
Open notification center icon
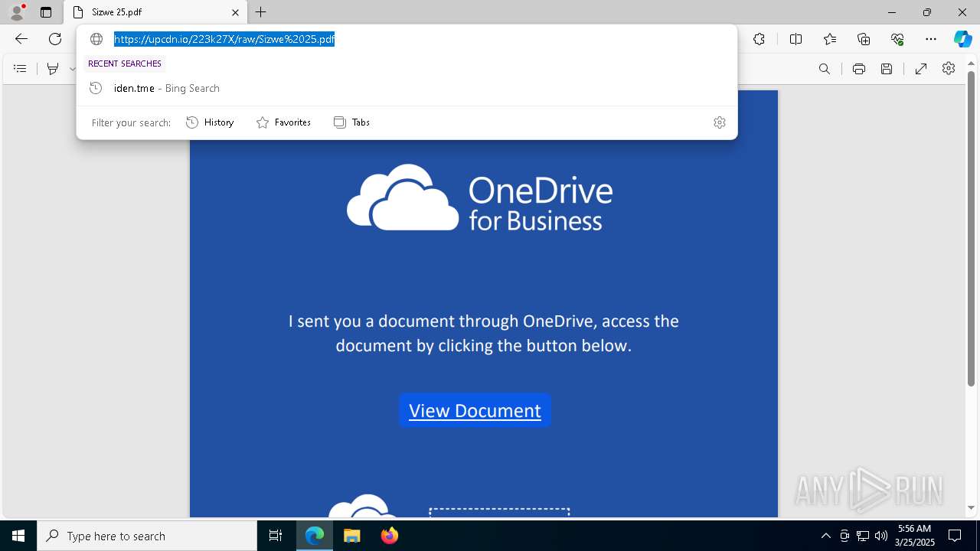[955, 536]
